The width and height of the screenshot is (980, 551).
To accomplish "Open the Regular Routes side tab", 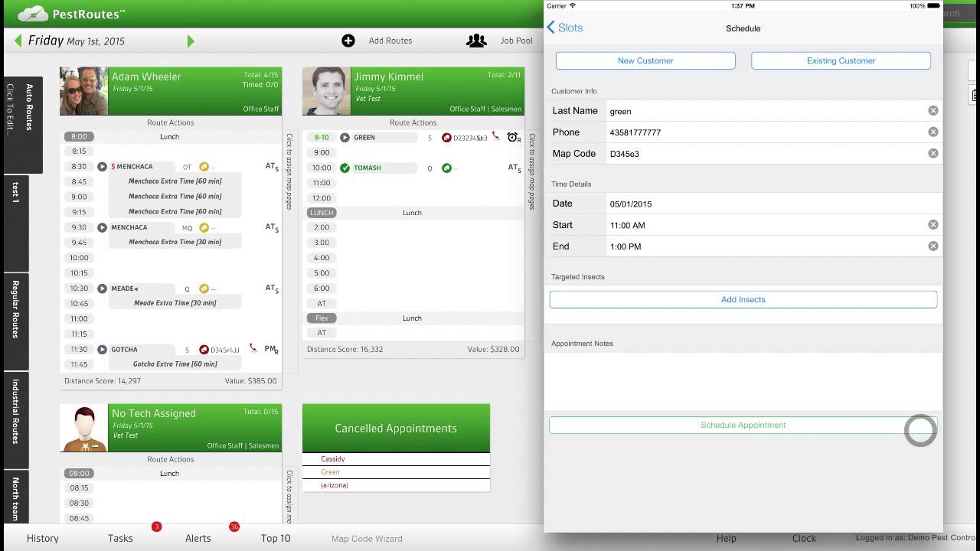I will tap(15, 321).
